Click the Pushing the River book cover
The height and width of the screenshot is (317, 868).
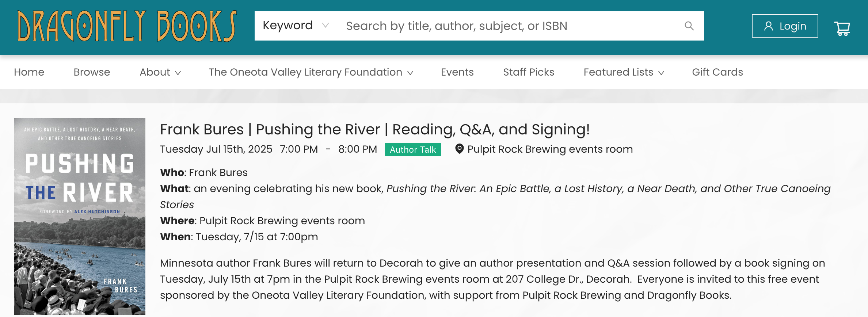[x=80, y=216]
